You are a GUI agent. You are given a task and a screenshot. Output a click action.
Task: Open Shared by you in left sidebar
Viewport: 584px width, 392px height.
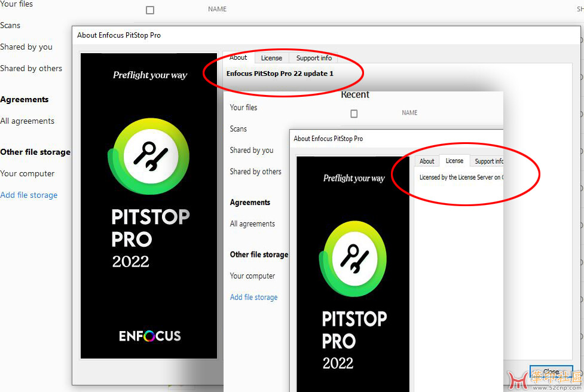pos(26,47)
